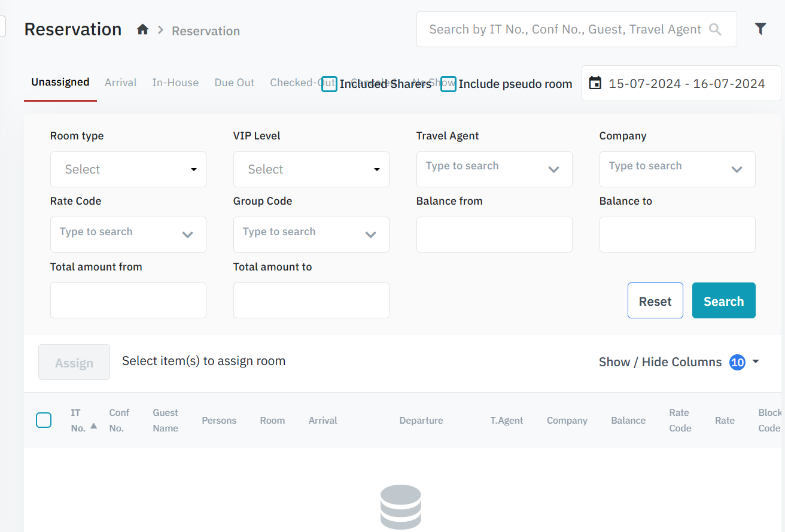The image size is (785, 532).
Task: Expand the Show / Hide Columns menu
Action: [x=755, y=362]
